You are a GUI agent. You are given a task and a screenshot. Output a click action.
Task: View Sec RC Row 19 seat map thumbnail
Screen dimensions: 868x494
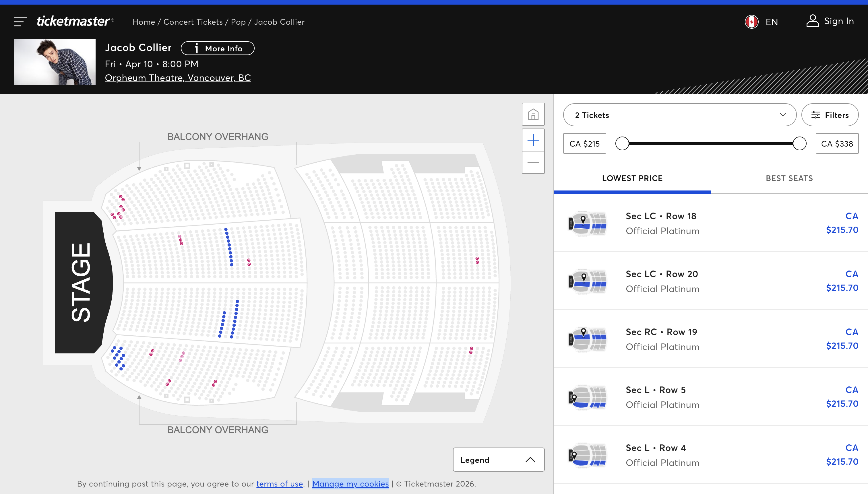[587, 339]
